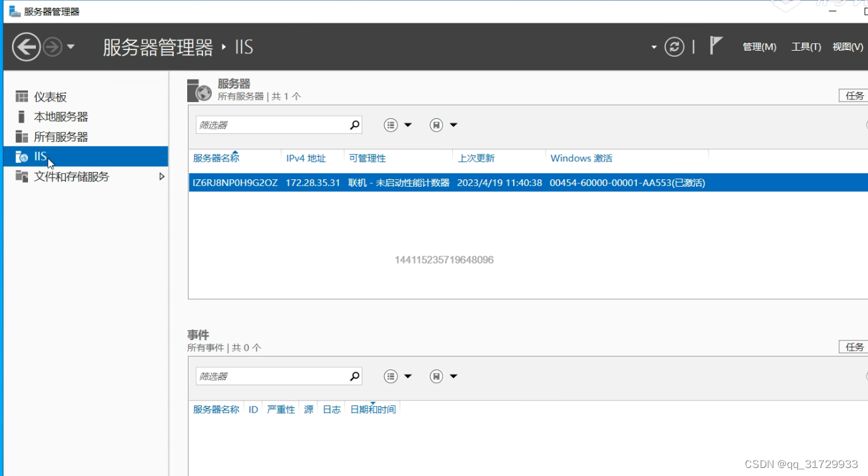Open the 管理(M) menu
868x476 pixels.
(x=759, y=47)
